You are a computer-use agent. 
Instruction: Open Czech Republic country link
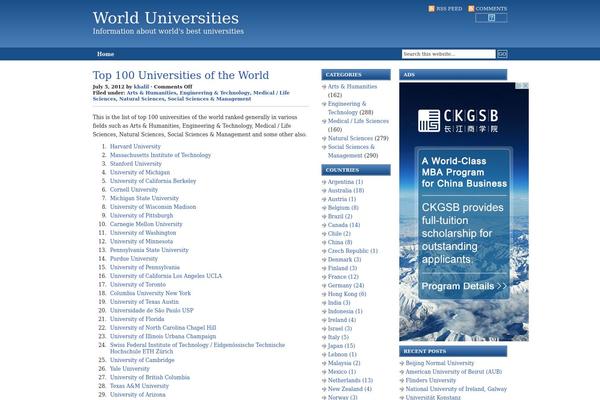tap(348, 251)
